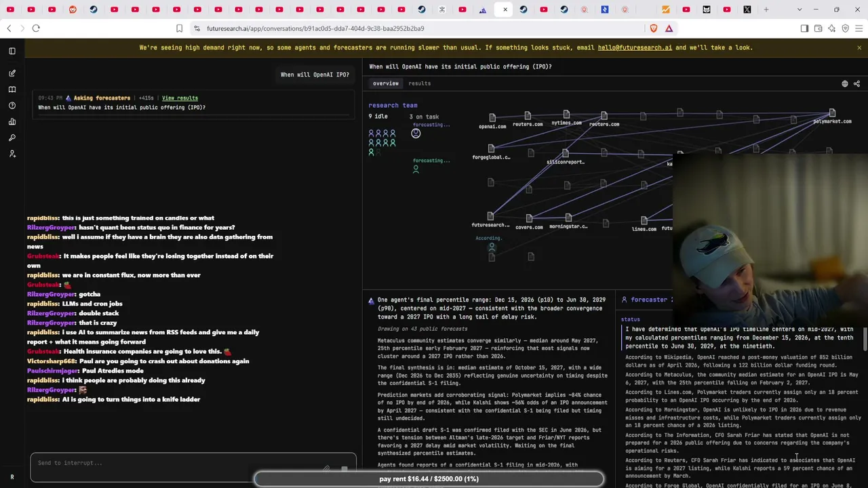Select the siliconreport document node

(x=566, y=154)
